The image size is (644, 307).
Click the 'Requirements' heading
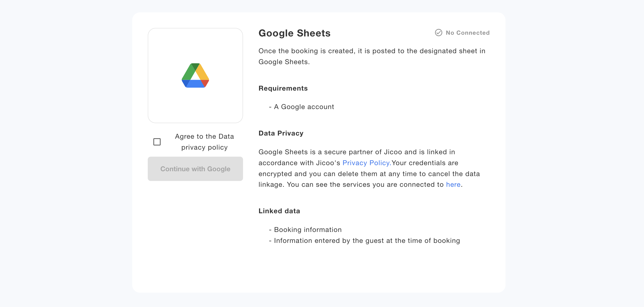pyautogui.click(x=283, y=88)
